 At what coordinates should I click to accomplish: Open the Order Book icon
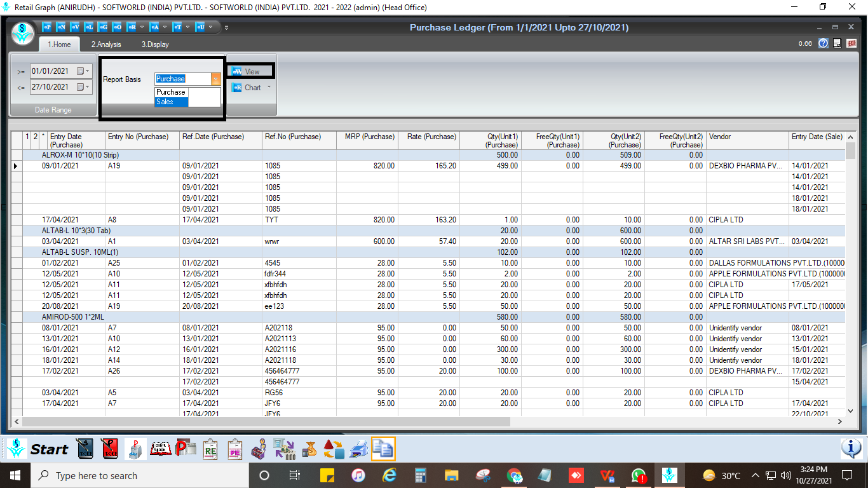pos(161,449)
